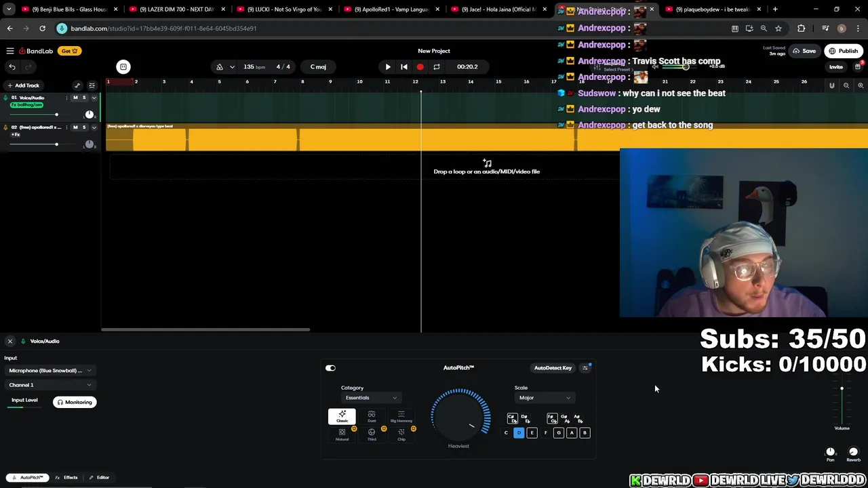The height and width of the screenshot is (488, 868).
Task: Return playhead to start
Action: point(404,66)
